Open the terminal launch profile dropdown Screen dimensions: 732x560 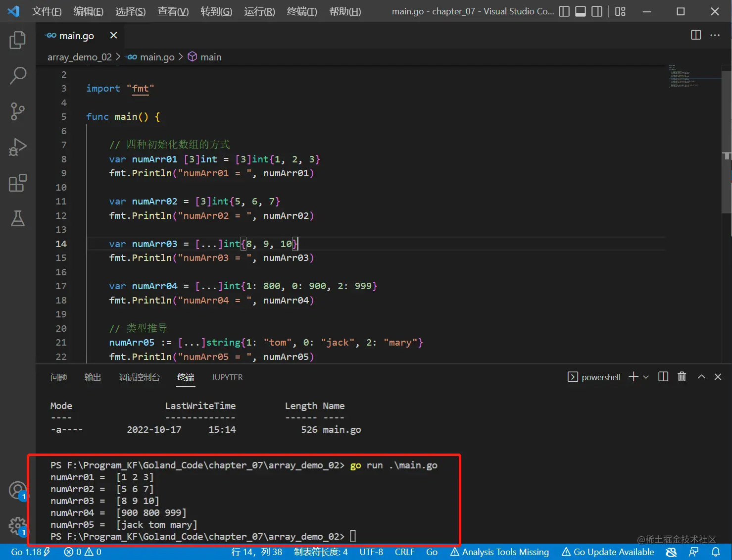[646, 377]
